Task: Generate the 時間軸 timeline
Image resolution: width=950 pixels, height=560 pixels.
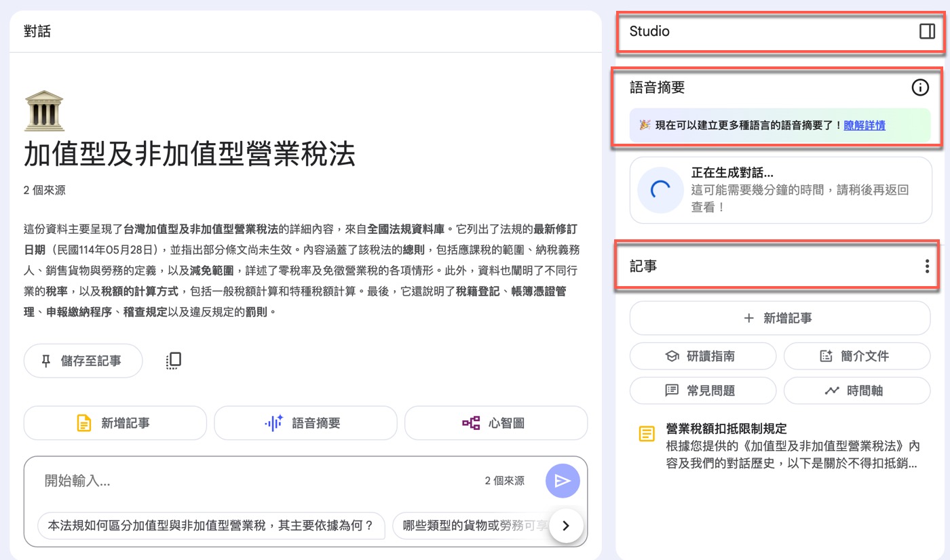Action: pyautogui.click(x=857, y=391)
